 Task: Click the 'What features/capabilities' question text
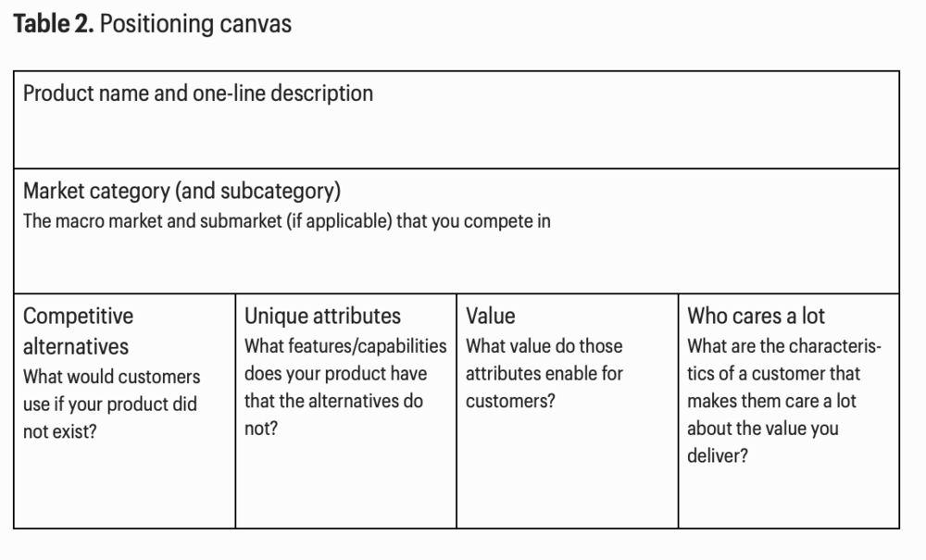tap(344, 346)
